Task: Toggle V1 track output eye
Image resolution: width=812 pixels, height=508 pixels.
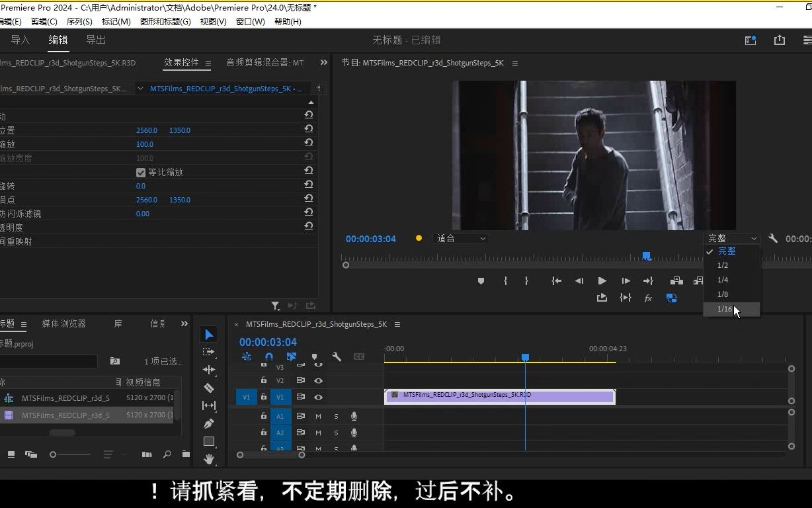Action: (318, 398)
